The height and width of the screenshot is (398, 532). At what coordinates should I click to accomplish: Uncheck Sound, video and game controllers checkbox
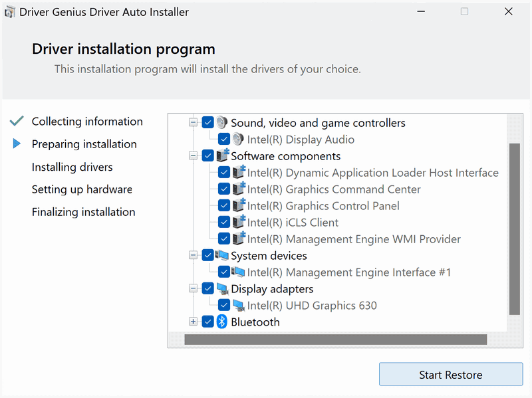207,122
